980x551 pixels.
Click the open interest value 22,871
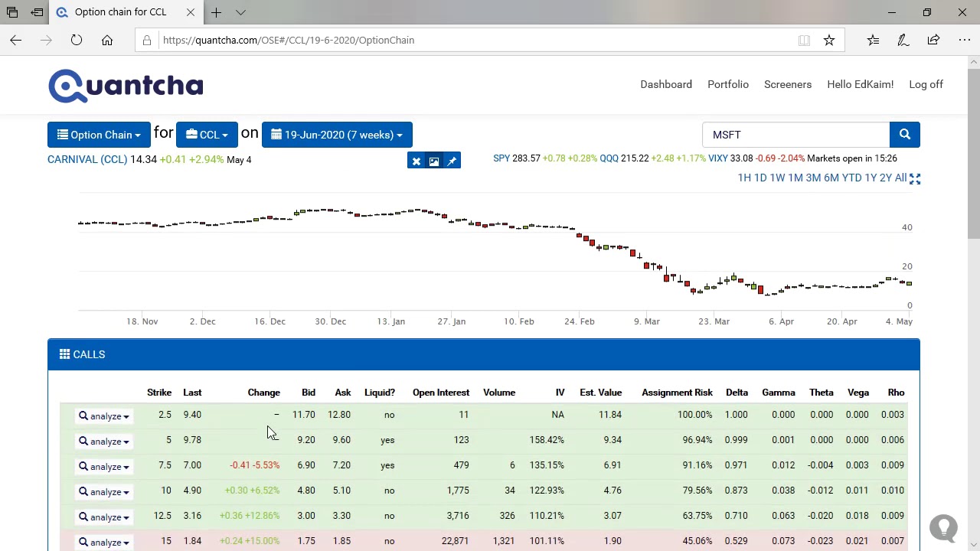(x=455, y=541)
